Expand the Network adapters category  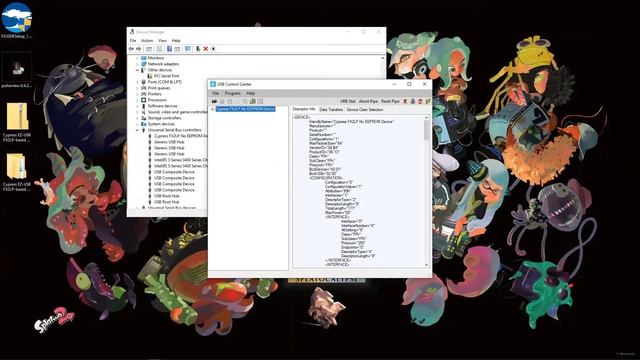137,64
